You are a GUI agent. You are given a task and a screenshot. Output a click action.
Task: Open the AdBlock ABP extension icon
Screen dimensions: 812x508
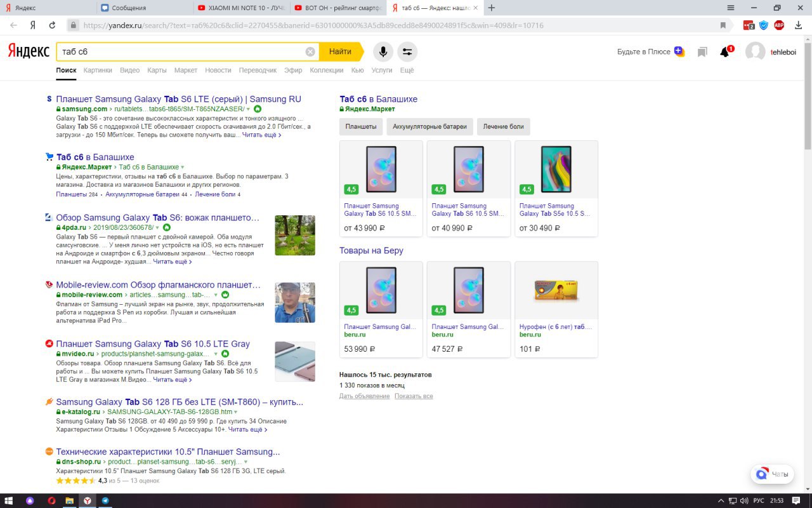pos(779,25)
